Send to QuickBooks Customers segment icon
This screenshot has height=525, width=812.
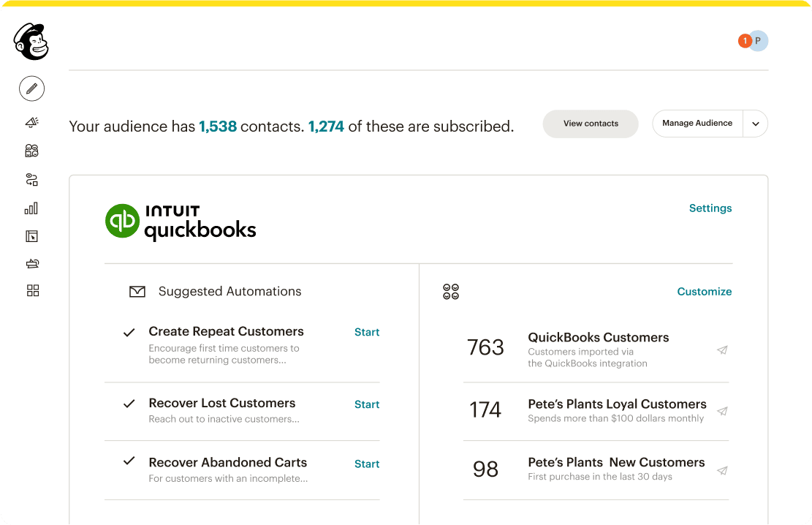pos(722,350)
